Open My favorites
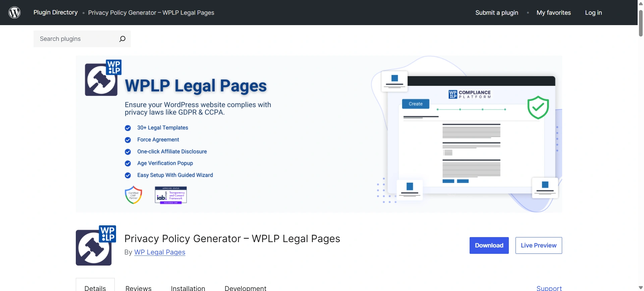Screen dimensions: 644x291 pyautogui.click(x=553, y=12)
